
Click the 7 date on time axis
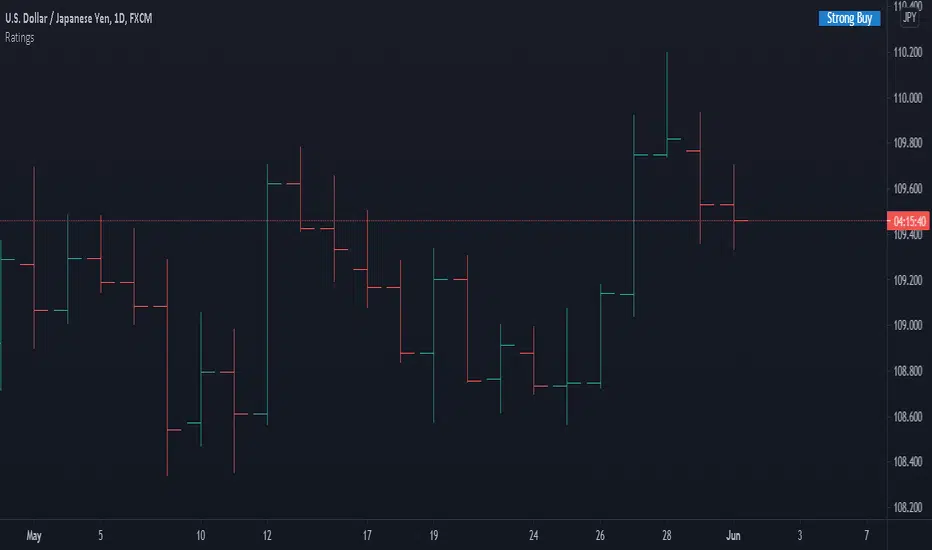(x=867, y=534)
